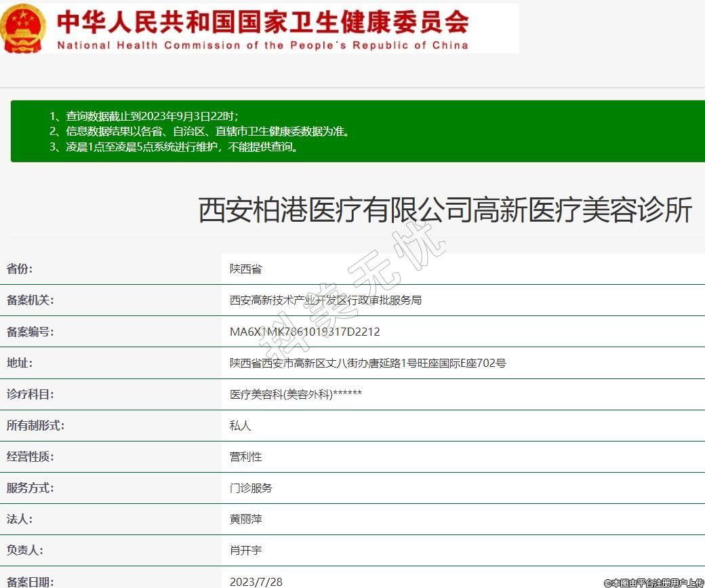Viewport: 705px width, 588px height.
Task: Click the legal person name 黄丽萍
Action: (x=245, y=520)
